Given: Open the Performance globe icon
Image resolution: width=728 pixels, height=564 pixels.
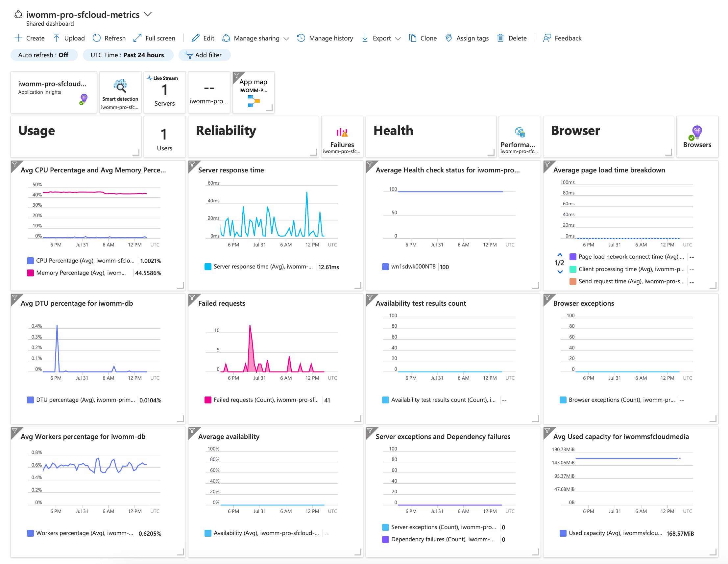Looking at the screenshot, I should [x=519, y=132].
